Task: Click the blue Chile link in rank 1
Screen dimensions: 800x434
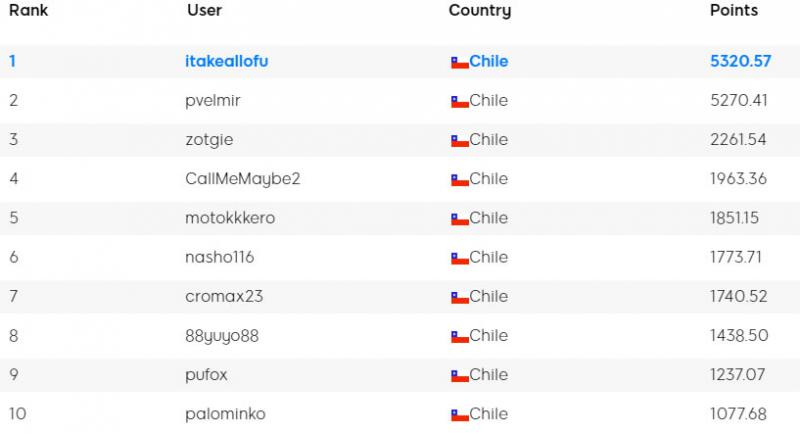Action: pos(488,61)
